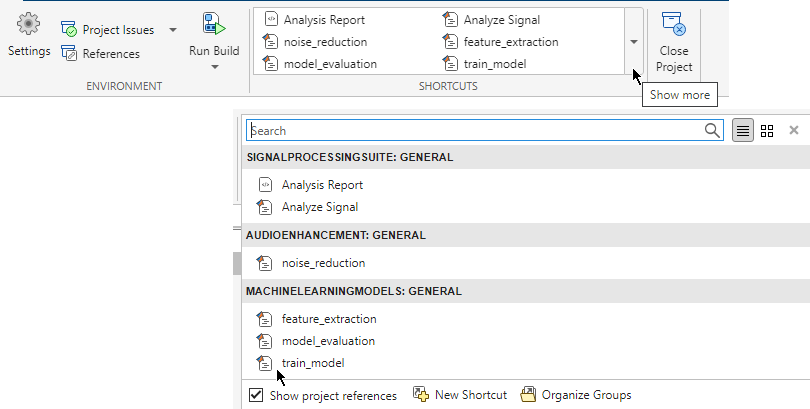Open the Run Build dropdown arrow
This screenshot has width=810, height=409.
pyautogui.click(x=214, y=67)
